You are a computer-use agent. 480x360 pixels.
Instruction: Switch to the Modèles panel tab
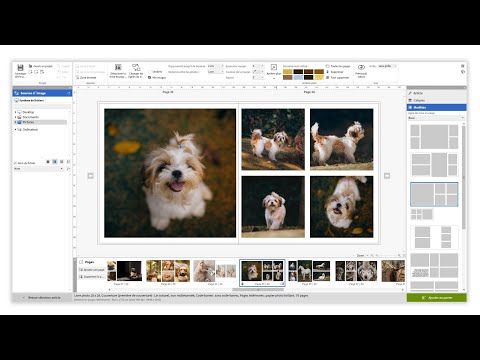(x=436, y=107)
